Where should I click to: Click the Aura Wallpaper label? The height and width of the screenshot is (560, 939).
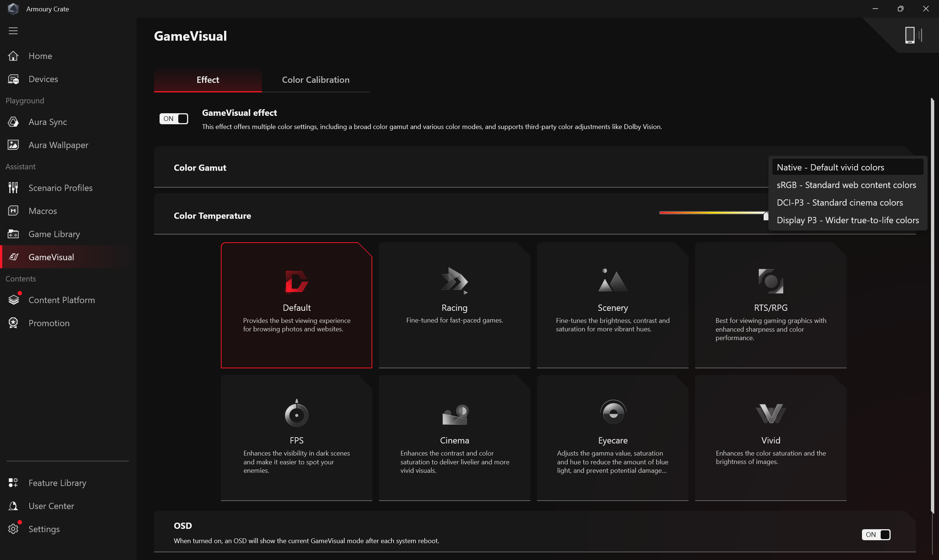(59, 145)
